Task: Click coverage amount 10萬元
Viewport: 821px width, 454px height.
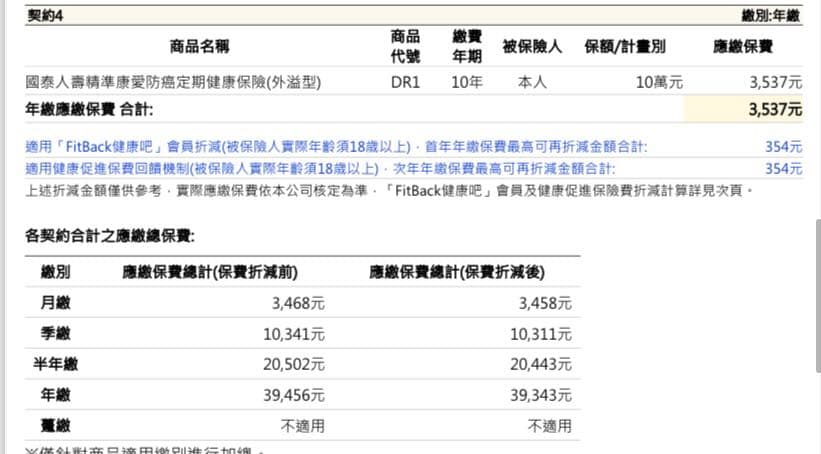Action: pyautogui.click(x=659, y=82)
